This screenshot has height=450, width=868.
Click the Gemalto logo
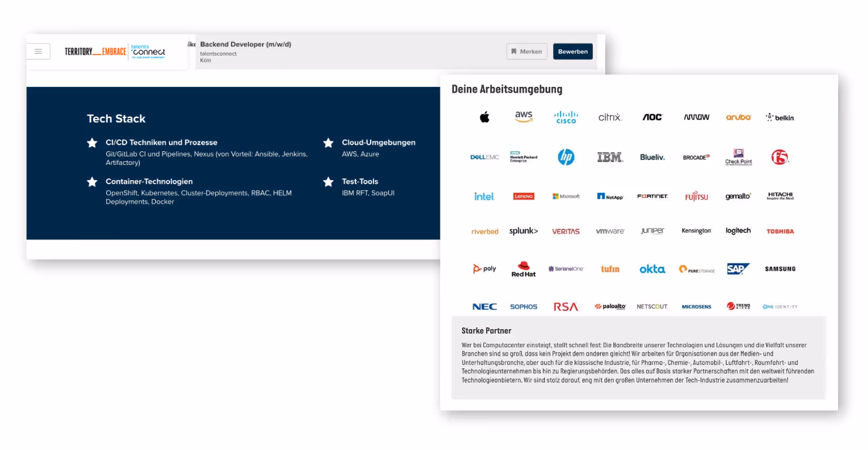pos(738,197)
